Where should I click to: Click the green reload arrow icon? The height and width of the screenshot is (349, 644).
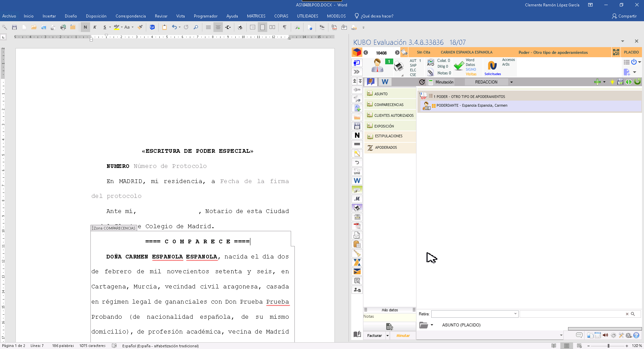pyautogui.click(x=637, y=81)
